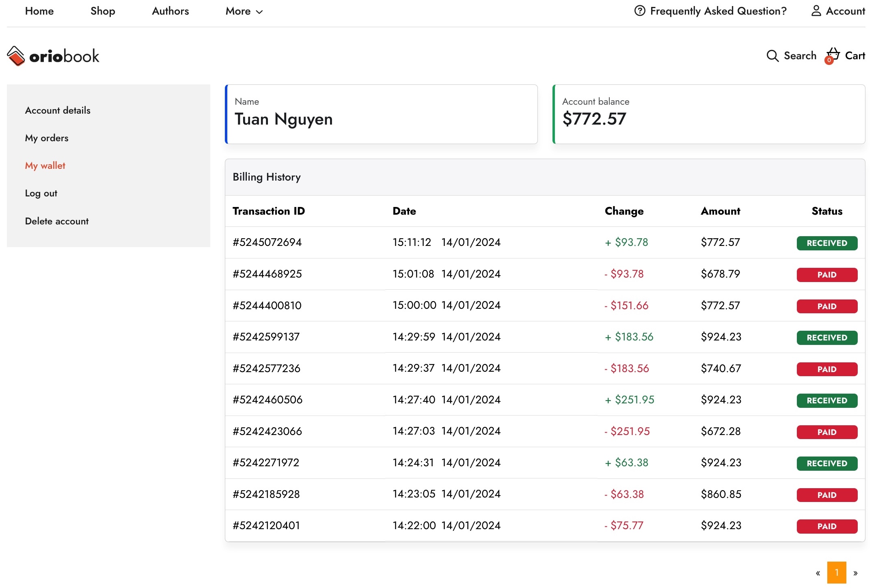This screenshot has height=588, width=876.
Task: Click RECEIVED badge for transaction #5245072694
Action: [826, 243]
